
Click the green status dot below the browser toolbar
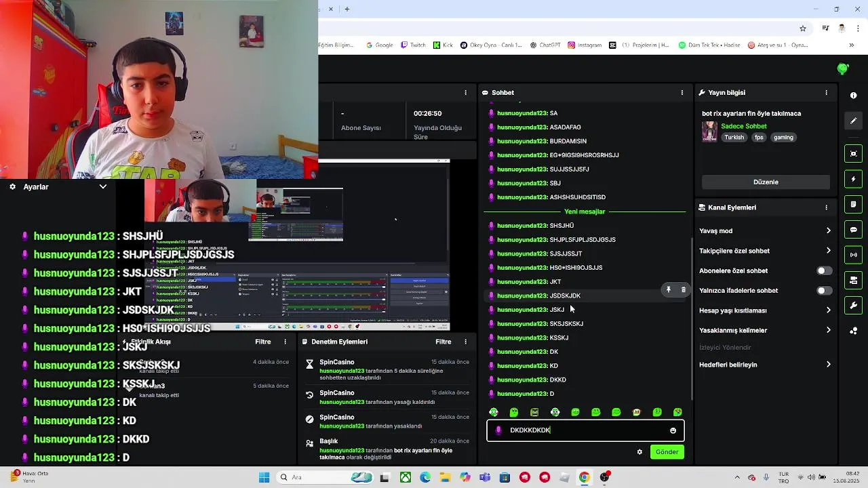843,68
